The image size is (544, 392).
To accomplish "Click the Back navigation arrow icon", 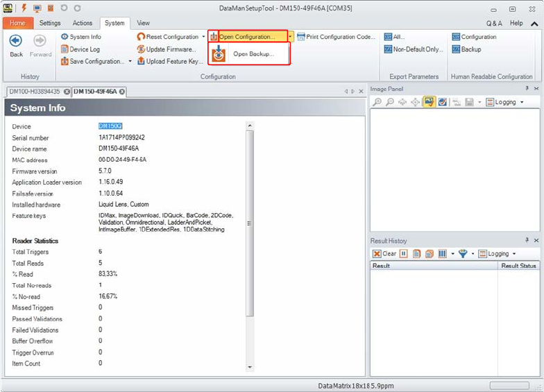I will [x=15, y=41].
